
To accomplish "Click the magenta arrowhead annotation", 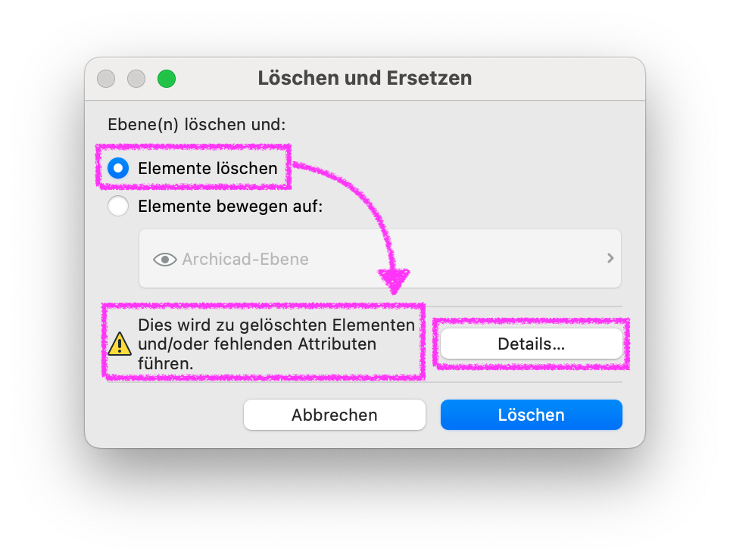I will pos(394,281).
